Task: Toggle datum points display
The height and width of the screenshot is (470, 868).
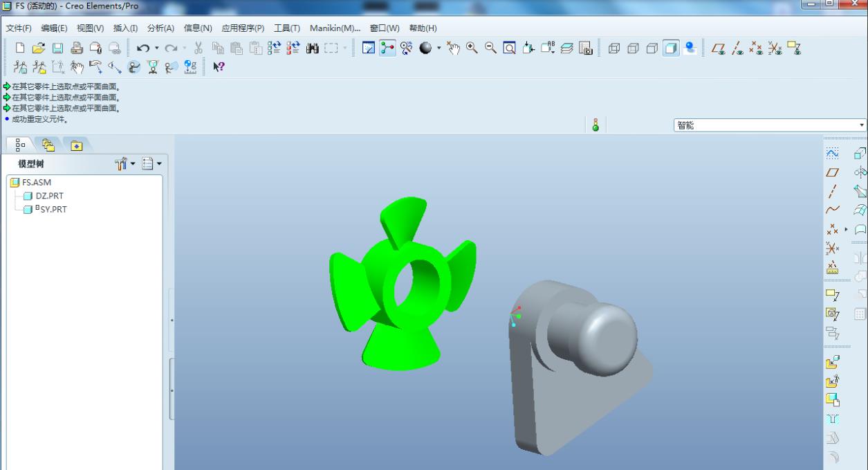Action: click(757, 48)
